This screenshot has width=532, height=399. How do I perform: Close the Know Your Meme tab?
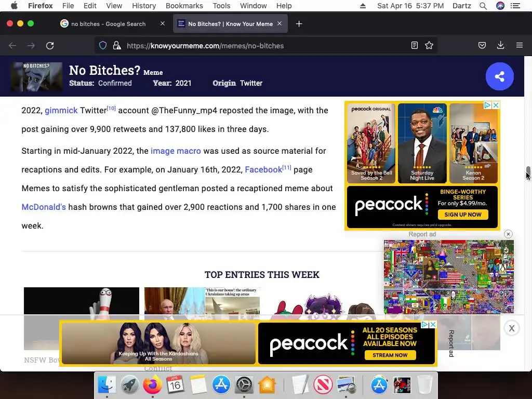point(280,23)
